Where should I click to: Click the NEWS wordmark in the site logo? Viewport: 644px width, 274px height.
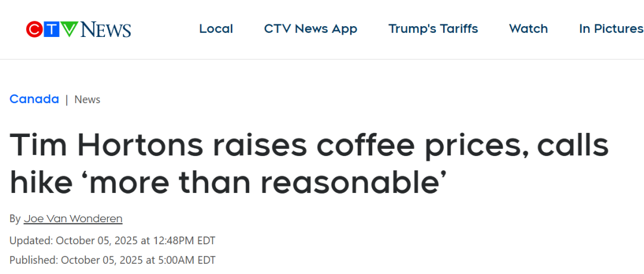click(106, 29)
